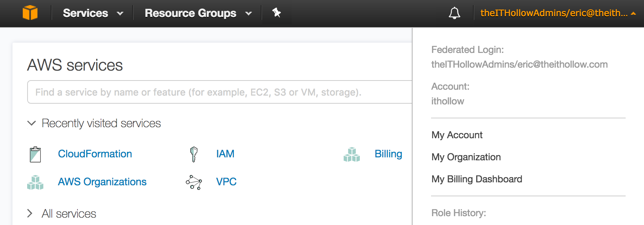Open the notifications bell

454,13
